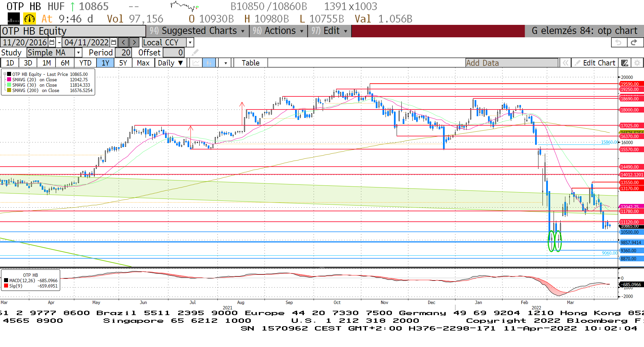This screenshot has width=644, height=347.
Task: Click the redo arrow button
Action: tap(634, 42)
